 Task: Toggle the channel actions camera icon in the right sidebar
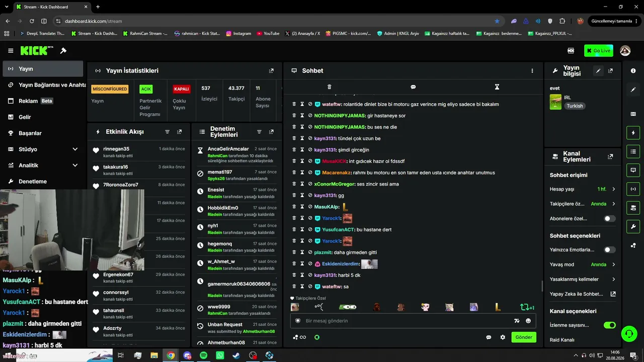click(x=633, y=208)
